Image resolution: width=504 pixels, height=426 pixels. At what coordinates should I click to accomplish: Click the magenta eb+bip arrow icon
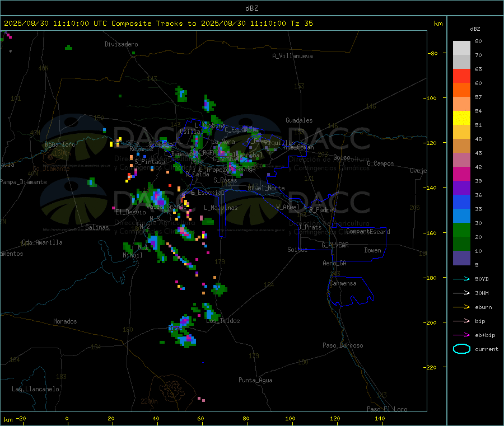click(x=461, y=335)
